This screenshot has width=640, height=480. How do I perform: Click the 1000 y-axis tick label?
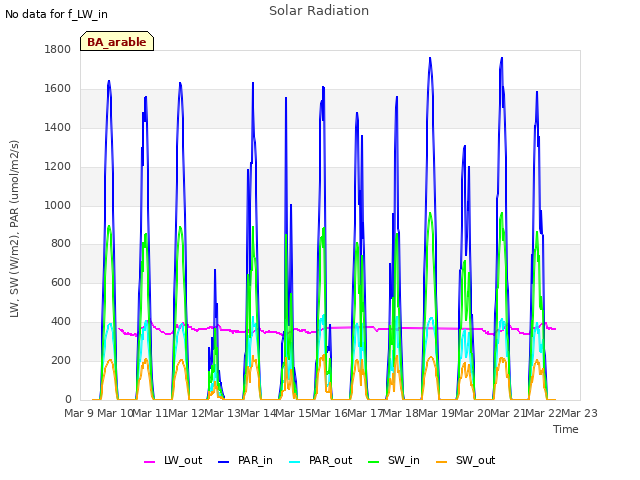58,205
